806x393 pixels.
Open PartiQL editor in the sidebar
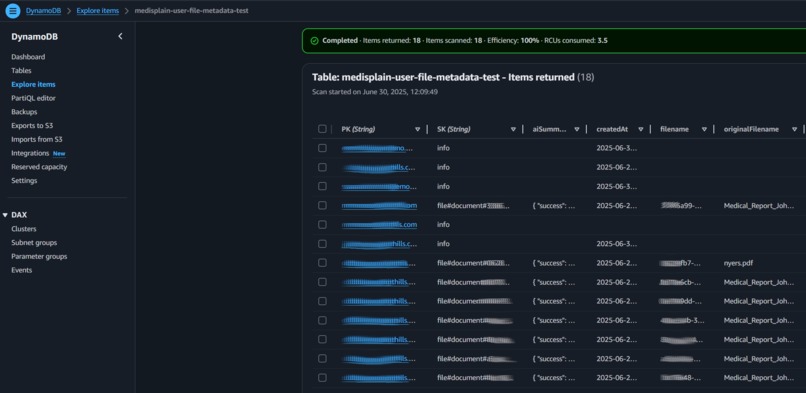33,98
